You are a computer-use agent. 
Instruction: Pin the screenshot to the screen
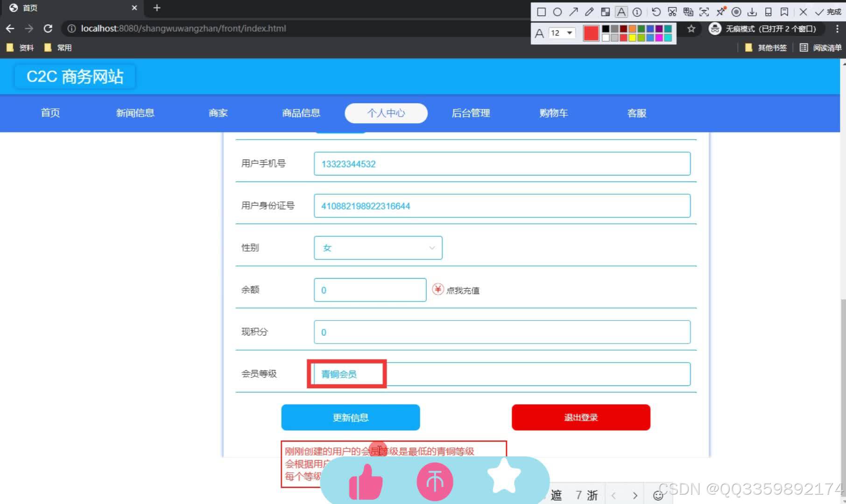[720, 12]
